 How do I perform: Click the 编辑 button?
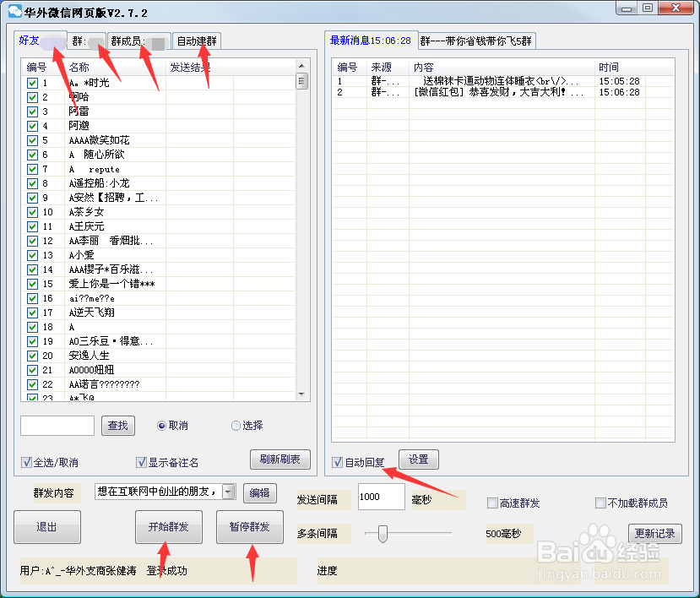pyautogui.click(x=259, y=493)
